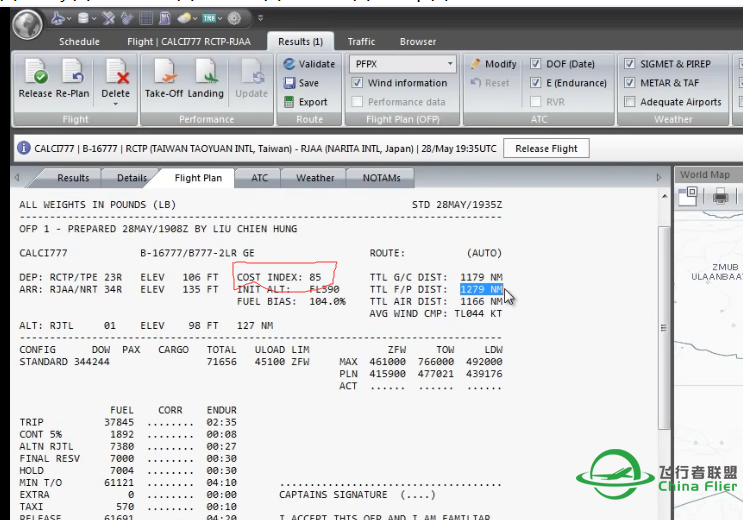This screenshot has height=520, width=743.
Task: Expand database icon dropdown arrow
Action: coord(94,19)
